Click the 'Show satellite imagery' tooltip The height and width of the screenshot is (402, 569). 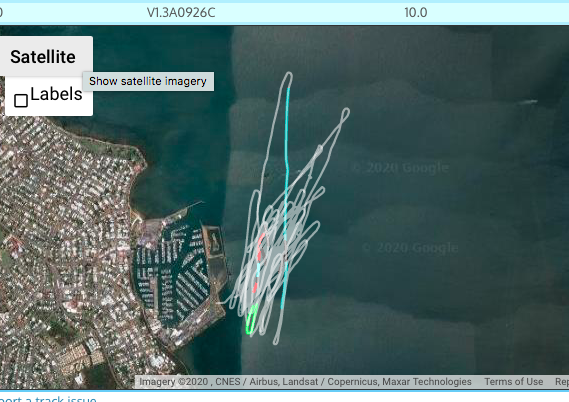148,81
